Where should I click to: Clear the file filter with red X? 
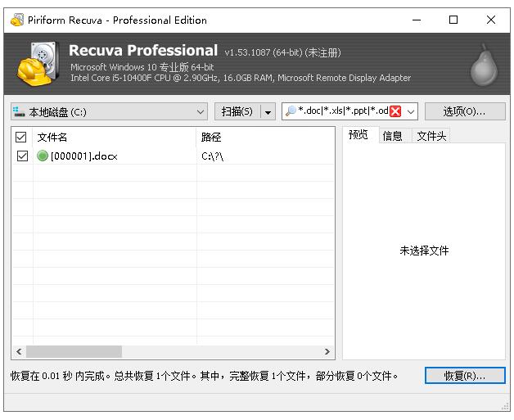coord(395,112)
